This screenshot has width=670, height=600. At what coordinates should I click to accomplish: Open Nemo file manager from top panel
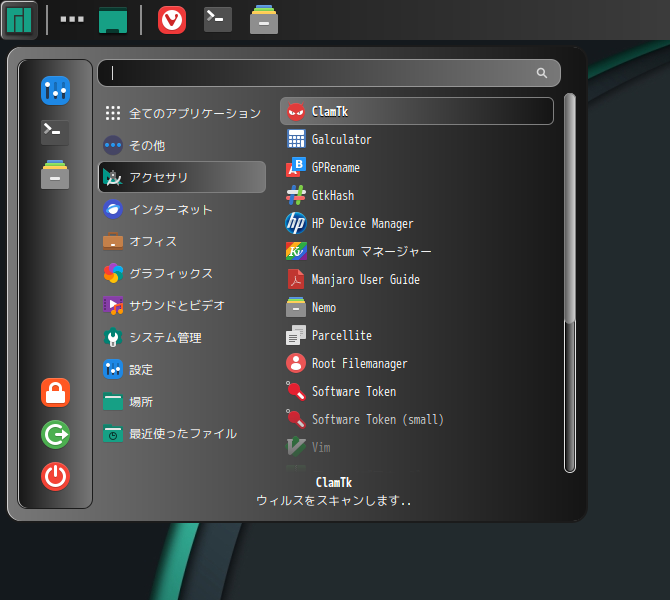coord(264,20)
